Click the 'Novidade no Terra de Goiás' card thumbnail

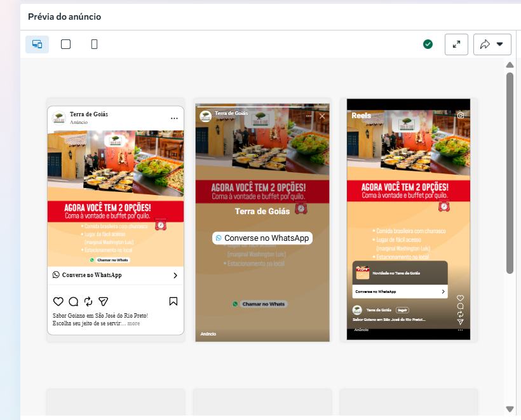coord(363,273)
